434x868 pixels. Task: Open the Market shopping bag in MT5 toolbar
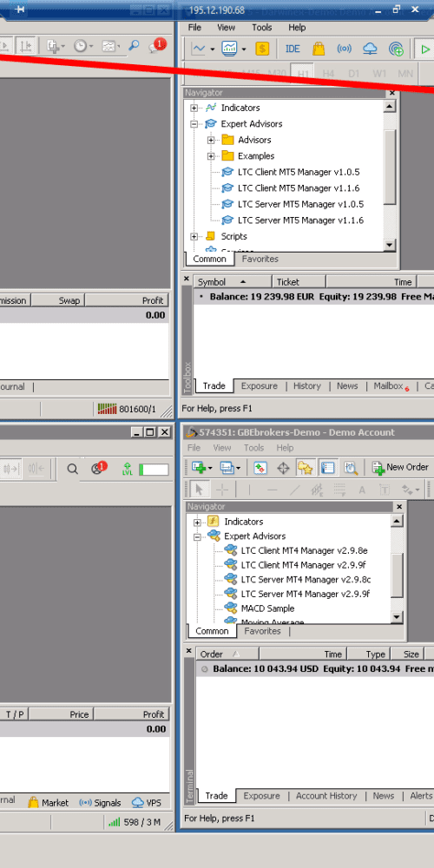tap(319, 49)
